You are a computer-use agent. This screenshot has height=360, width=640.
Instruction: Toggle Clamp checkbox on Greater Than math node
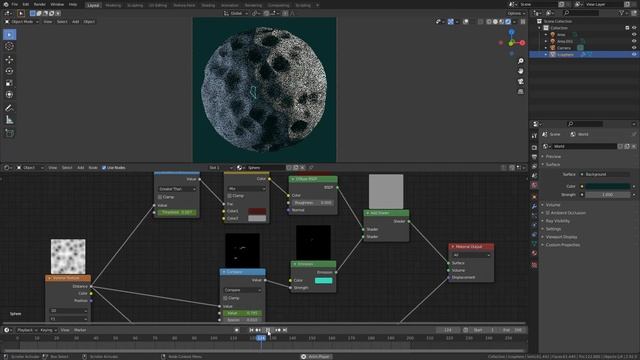click(x=160, y=197)
